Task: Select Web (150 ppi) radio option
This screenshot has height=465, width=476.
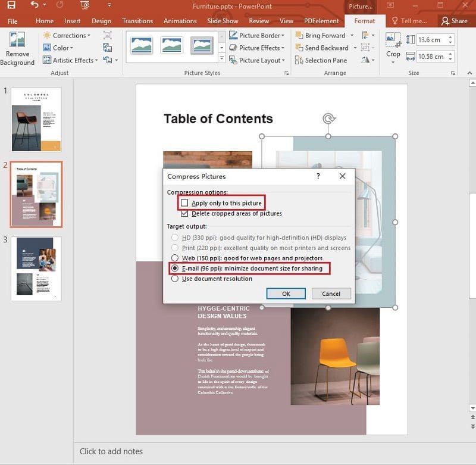Action: [175, 258]
